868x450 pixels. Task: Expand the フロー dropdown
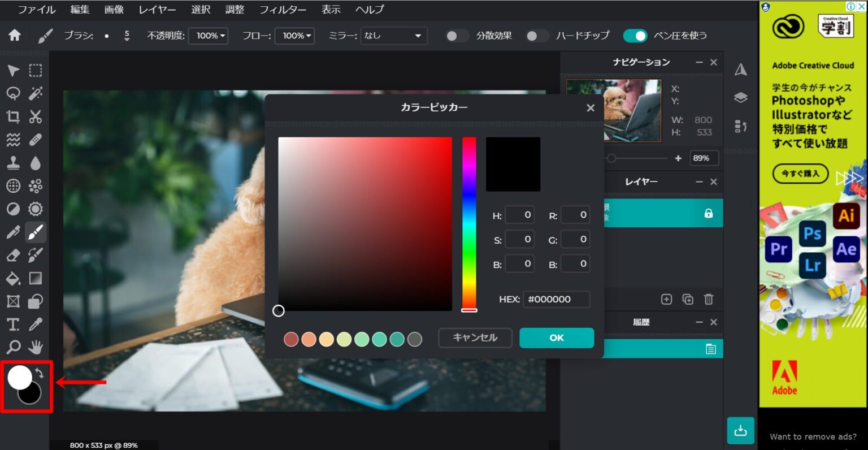click(294, 35)
